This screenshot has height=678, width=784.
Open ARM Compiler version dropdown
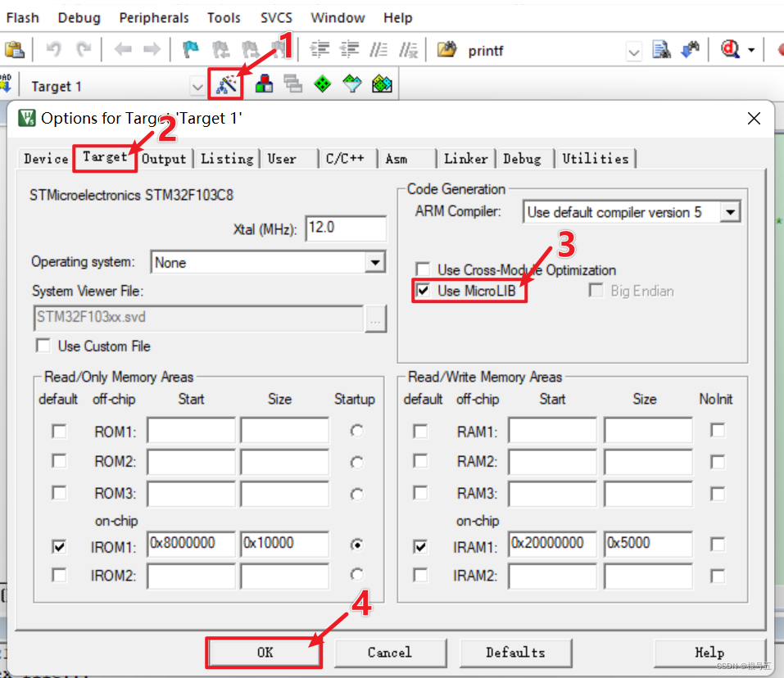coord(730,212)
